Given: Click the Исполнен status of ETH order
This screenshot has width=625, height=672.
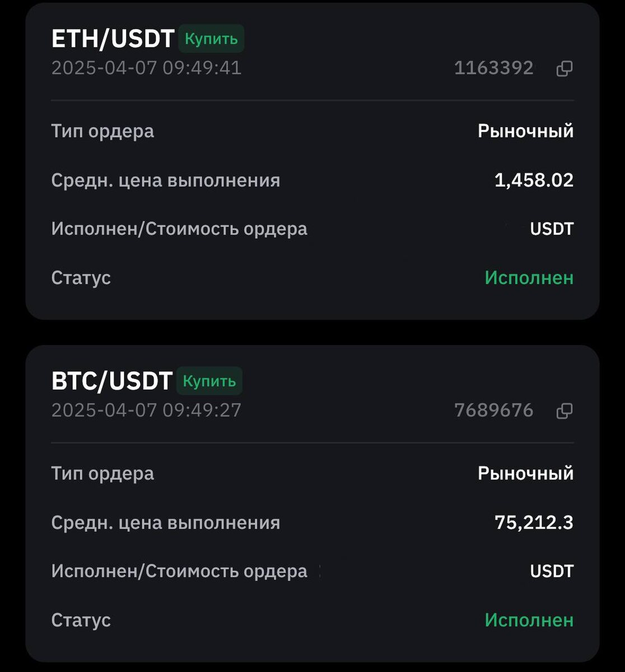Looking at the screenshot, I should [529, 278].
